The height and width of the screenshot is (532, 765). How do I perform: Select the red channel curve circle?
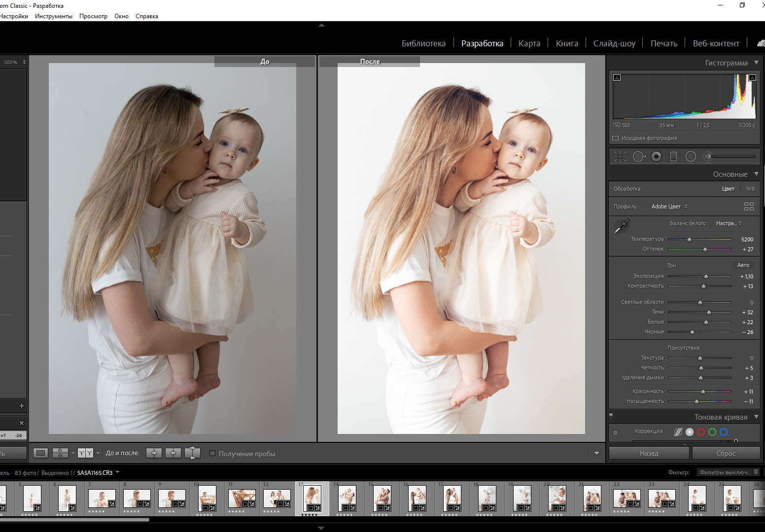701,432
